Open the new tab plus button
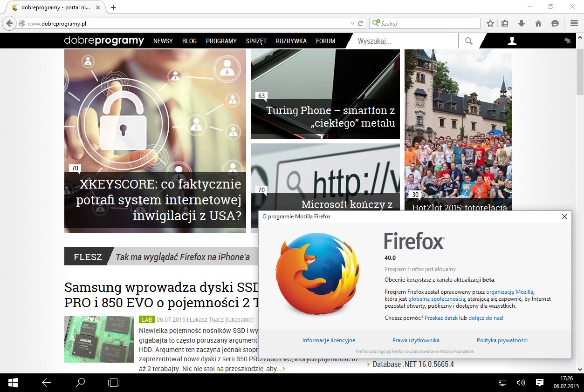The image size is (584, 392). point(113,7)
